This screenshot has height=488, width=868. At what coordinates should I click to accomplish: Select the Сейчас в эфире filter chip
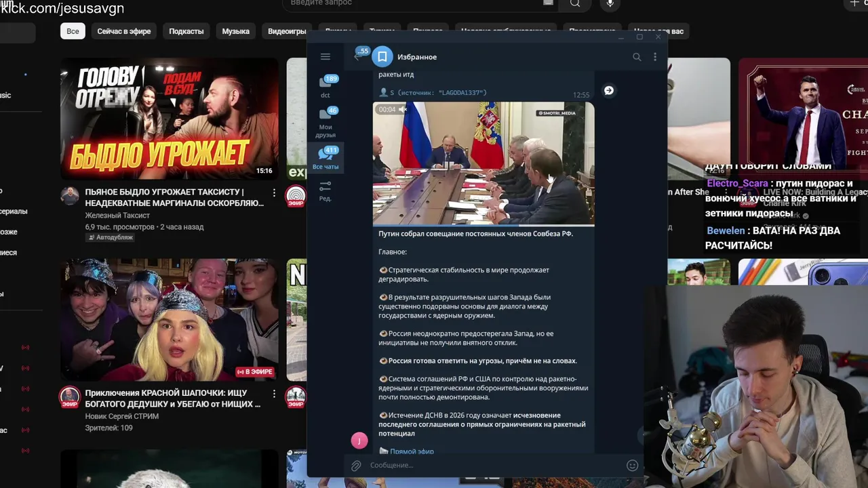coord(124,31)
